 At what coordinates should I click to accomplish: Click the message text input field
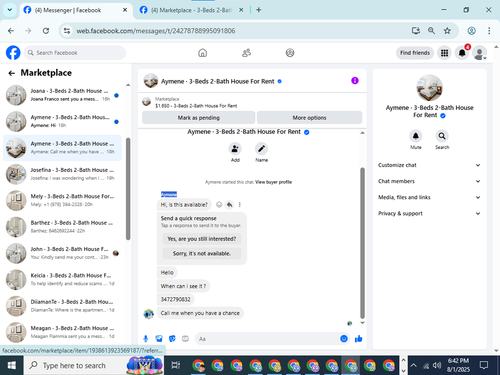click(x=267, y=339)
